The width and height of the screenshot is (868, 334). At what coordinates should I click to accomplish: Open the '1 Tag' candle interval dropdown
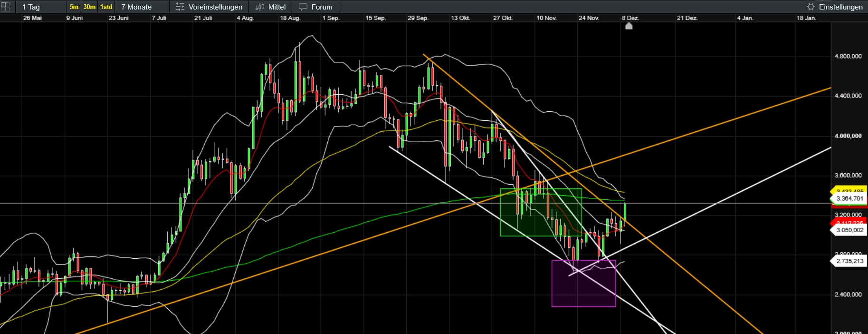pos(41,7)
